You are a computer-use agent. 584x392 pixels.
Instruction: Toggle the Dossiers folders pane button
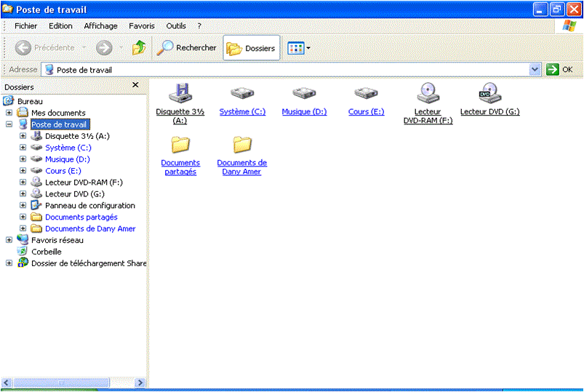pyautogui.click(x=252, y=48)
